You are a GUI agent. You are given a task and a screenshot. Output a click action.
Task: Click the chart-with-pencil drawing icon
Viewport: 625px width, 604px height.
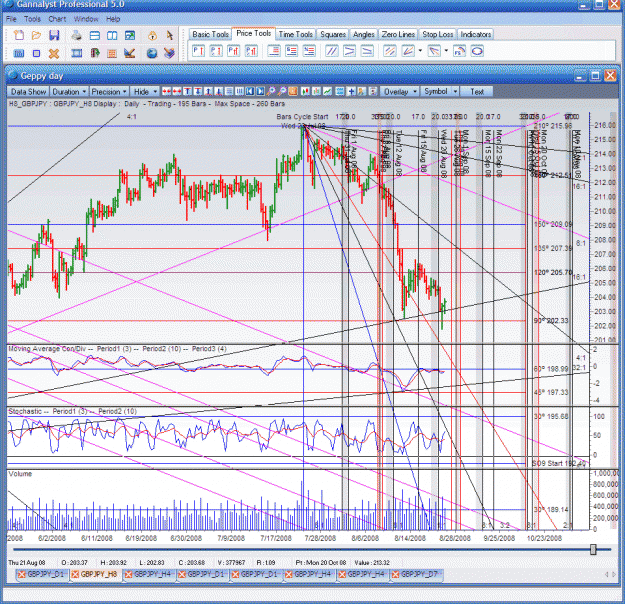tap(130, 53)
